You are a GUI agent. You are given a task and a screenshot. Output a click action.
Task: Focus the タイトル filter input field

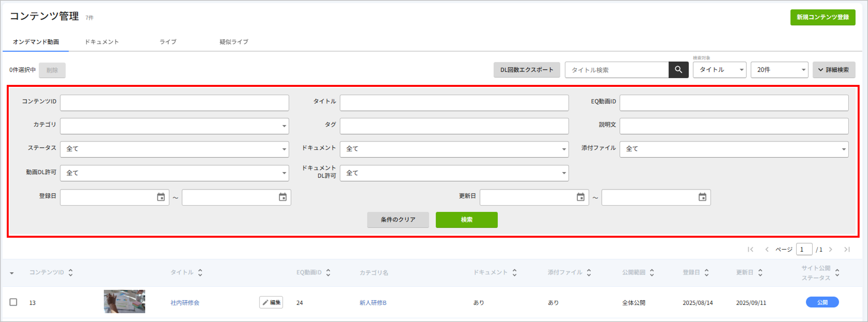coord(454,103)
